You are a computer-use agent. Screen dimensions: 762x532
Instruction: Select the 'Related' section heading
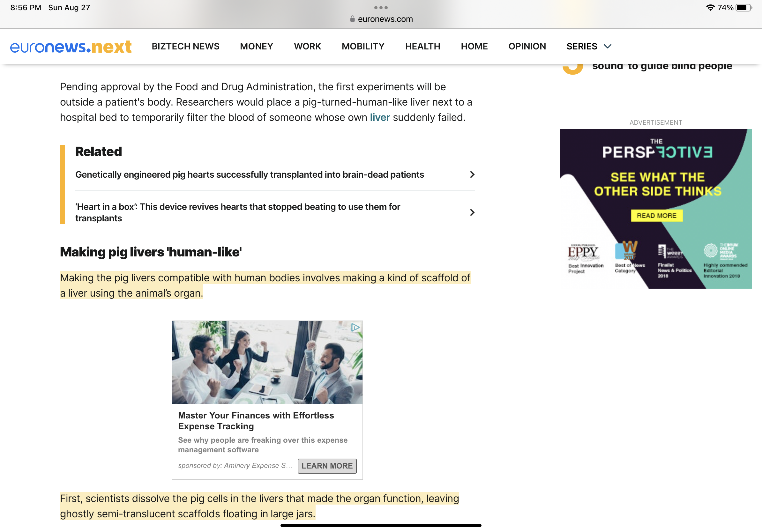click(99, 151)
